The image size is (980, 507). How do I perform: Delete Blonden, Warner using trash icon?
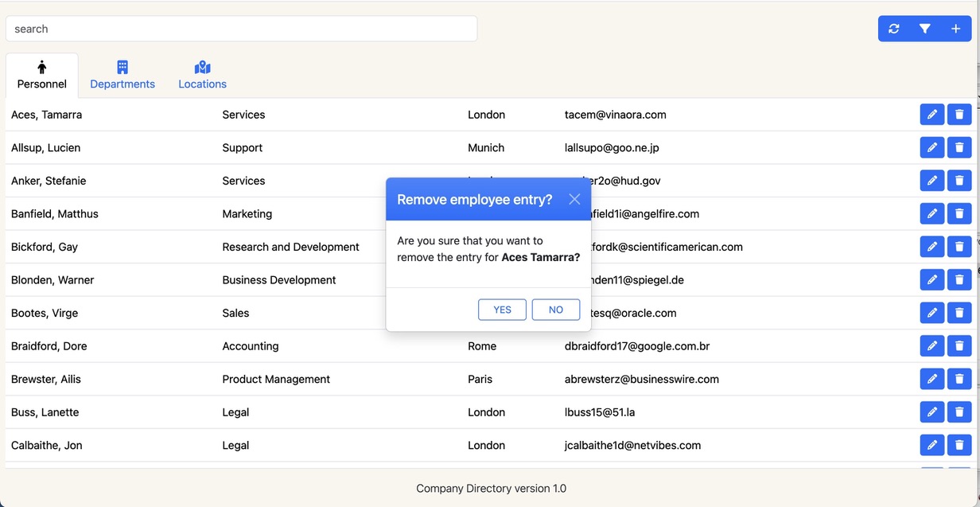[959, 280]
